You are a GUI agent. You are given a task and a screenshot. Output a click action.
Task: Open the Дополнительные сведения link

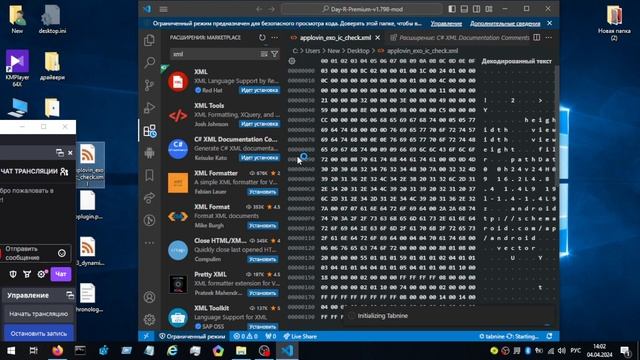505,24
